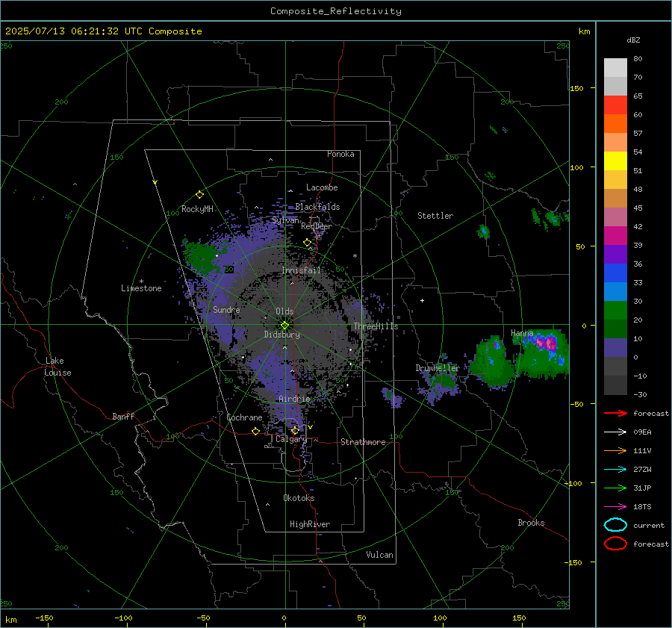Select the 30 dBZ light blue color swatch

click(615, 291)
